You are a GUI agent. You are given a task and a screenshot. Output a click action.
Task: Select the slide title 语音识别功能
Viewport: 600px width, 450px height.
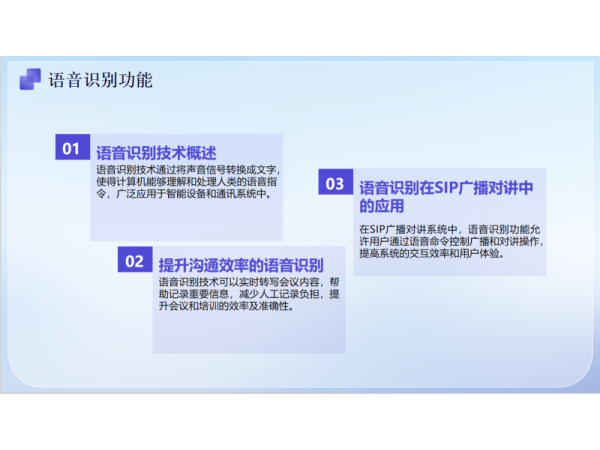[x=100, y=80]
